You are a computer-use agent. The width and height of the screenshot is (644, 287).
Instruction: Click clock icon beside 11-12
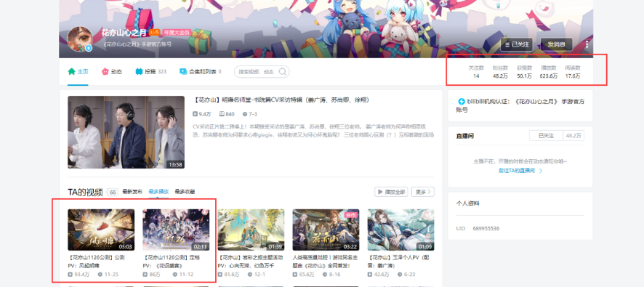(174, 274)
